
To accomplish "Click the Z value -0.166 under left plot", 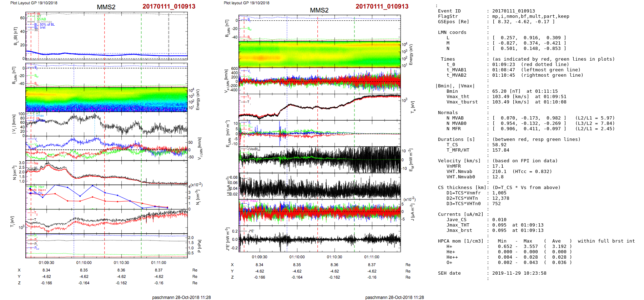I will (46, 283).
